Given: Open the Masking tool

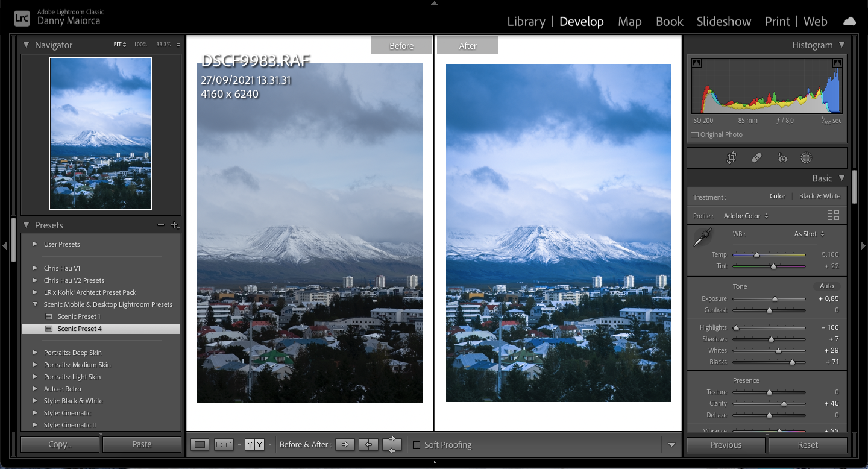Looking at the screenshot, I should (806, 158).
